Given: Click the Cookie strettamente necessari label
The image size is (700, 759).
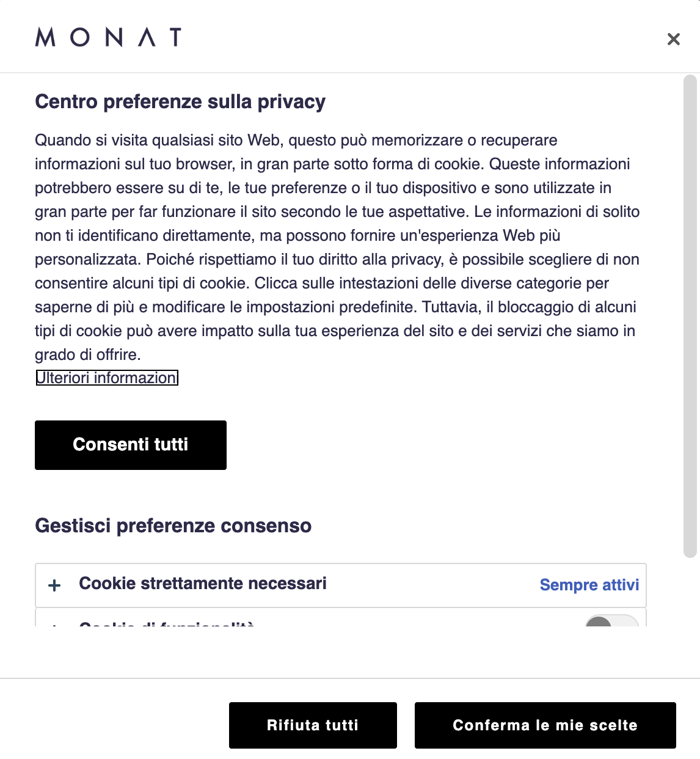Looking at the screenshot, I should pos(203,584).
